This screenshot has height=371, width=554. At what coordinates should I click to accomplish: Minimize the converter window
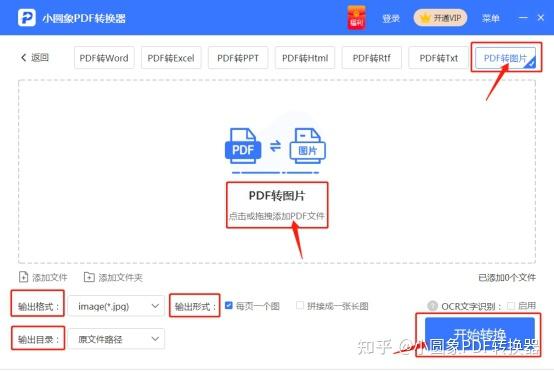coord(523,18)
